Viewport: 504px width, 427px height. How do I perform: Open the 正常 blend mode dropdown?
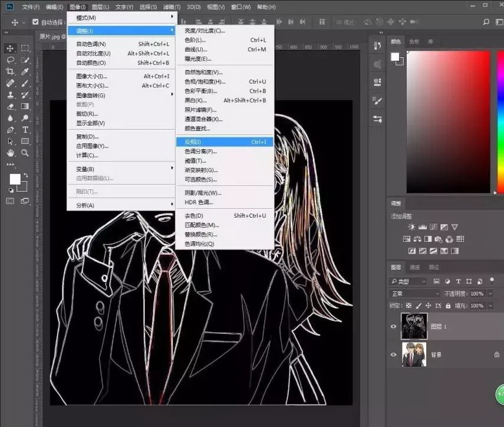point(414,294)
